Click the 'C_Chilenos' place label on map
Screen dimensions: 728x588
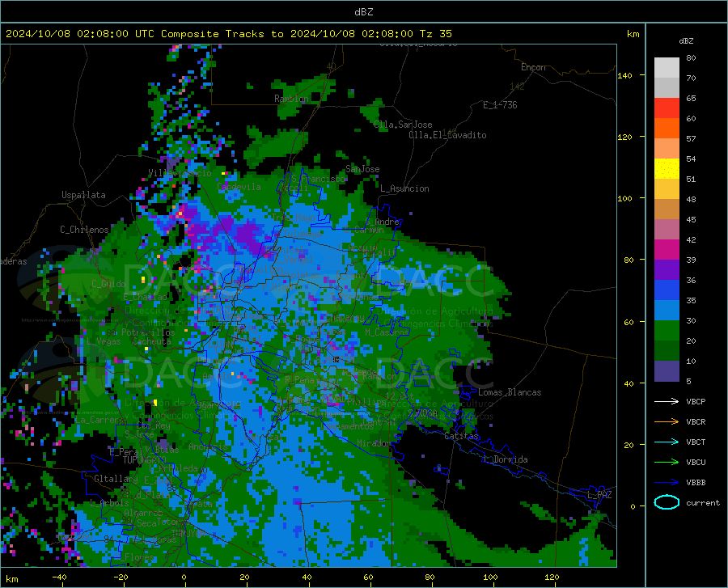[84, 230]
